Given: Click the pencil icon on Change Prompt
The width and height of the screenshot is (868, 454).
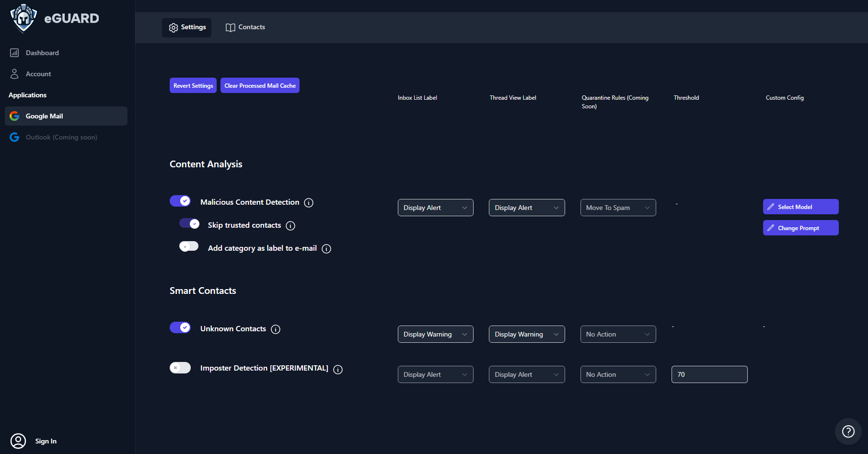Looking at the screenshot, I should (771, 228).
